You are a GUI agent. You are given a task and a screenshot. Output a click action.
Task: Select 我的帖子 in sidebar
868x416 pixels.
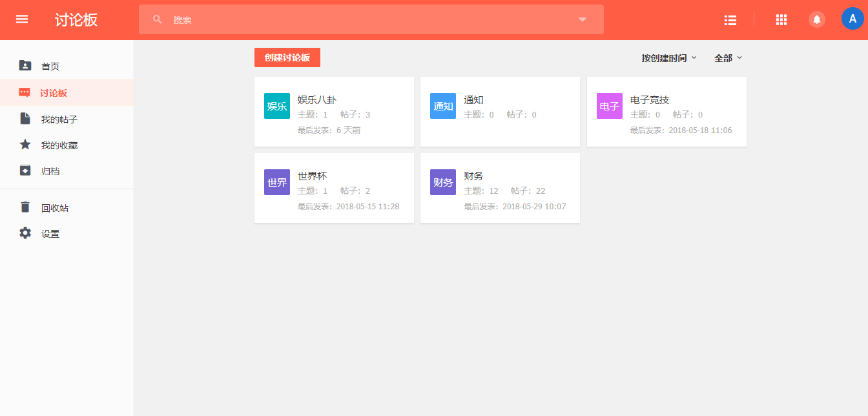(59, 120)
